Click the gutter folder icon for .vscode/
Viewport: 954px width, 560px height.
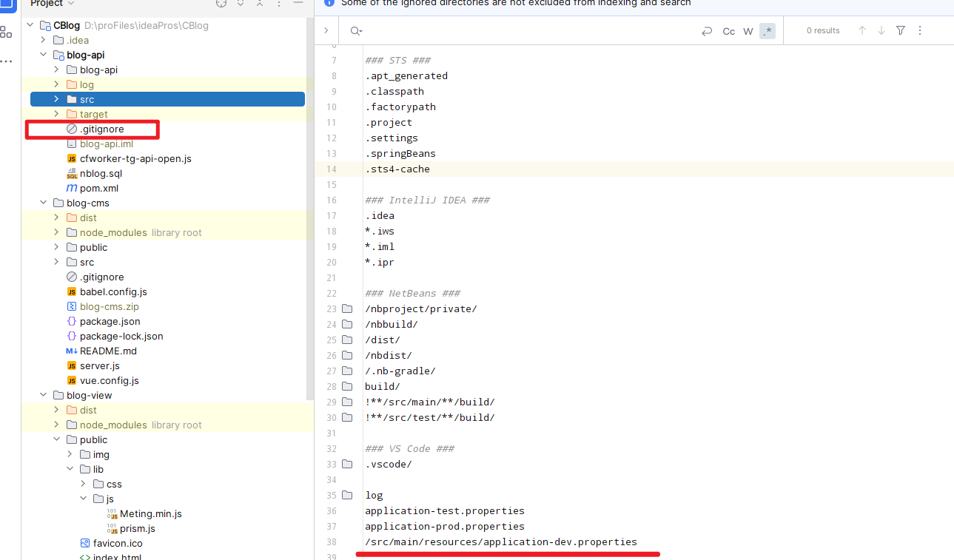click(x=347, y=464)
